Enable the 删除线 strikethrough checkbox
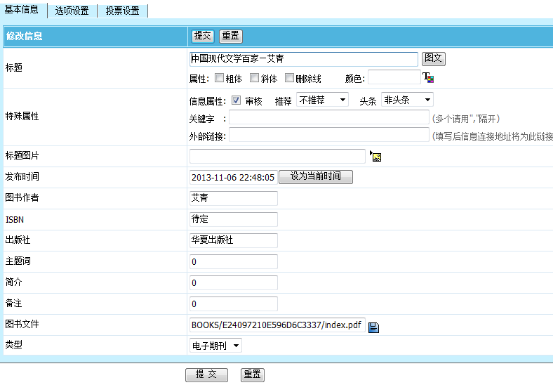This screenshot has height=392, width=554. [x=289, y=77]
